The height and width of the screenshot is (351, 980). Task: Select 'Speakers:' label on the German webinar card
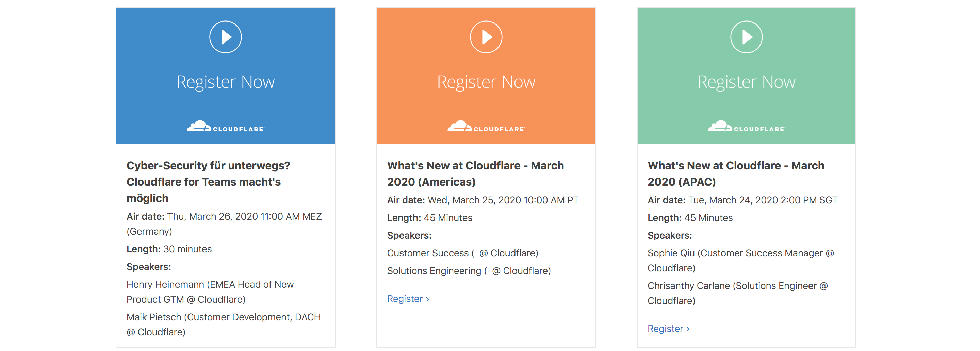149,267
